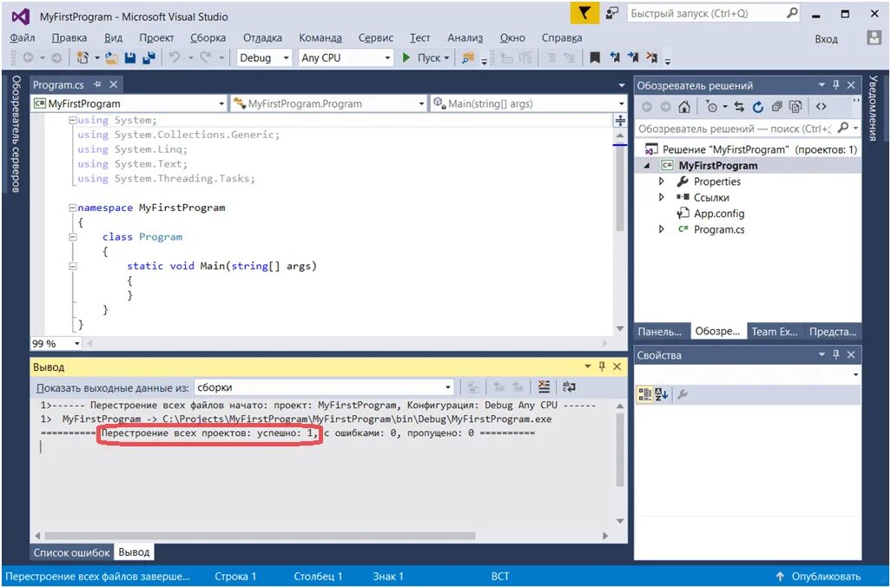Clear all output text icon

click(544, 386)
